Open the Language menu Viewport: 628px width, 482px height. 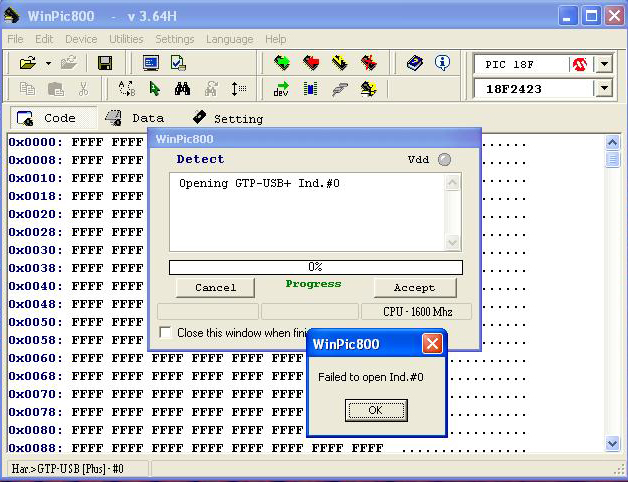pyautogui.click(x=229, y=39)
